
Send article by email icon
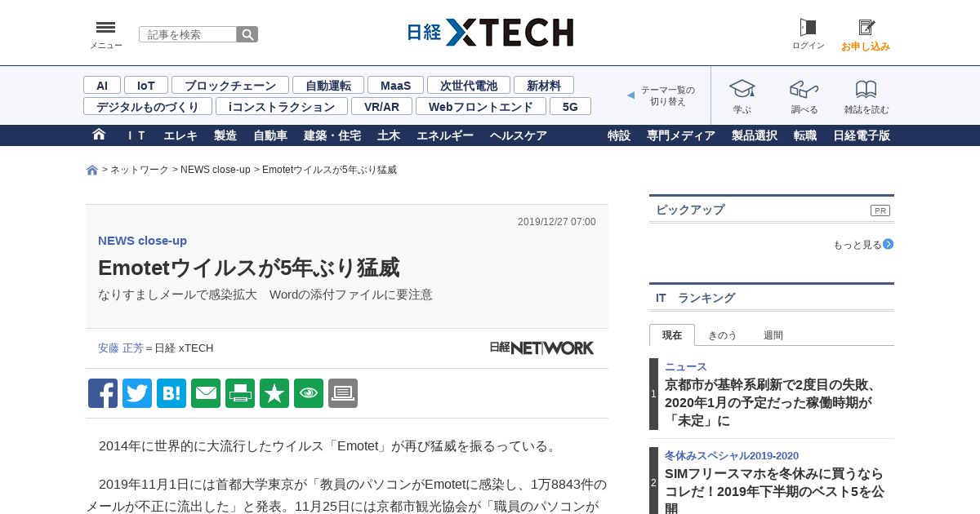click(x=206, y=393)
